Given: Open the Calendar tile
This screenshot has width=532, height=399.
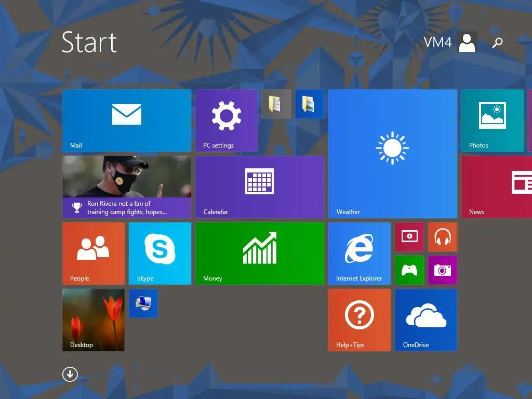Looking at the screenshot, I should 260,187.
